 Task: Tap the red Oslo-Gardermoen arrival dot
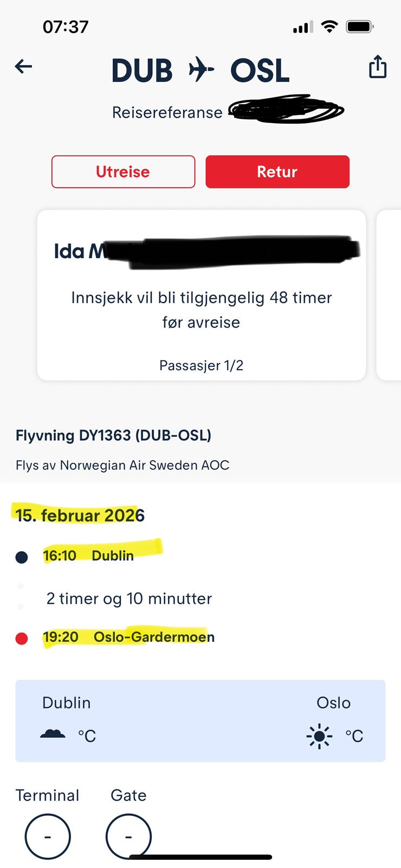tap(22, 639)
